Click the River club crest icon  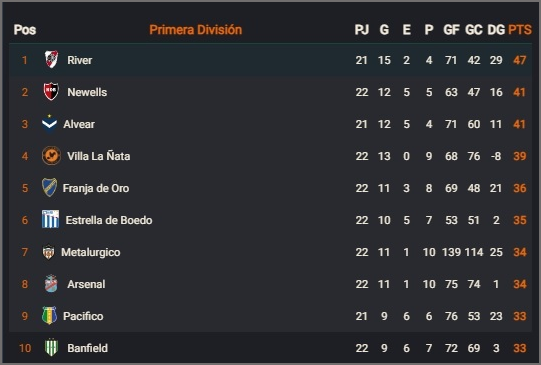pos(51,60)
